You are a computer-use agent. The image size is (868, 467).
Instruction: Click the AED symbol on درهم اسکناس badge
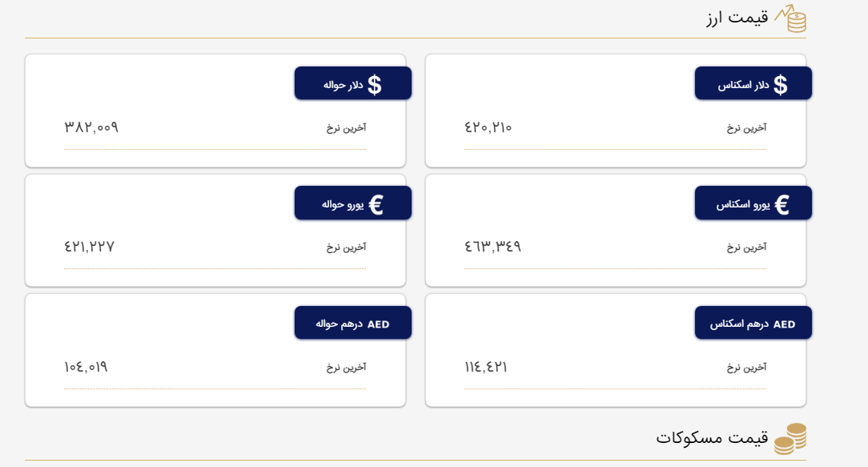(x=785, y=324)
